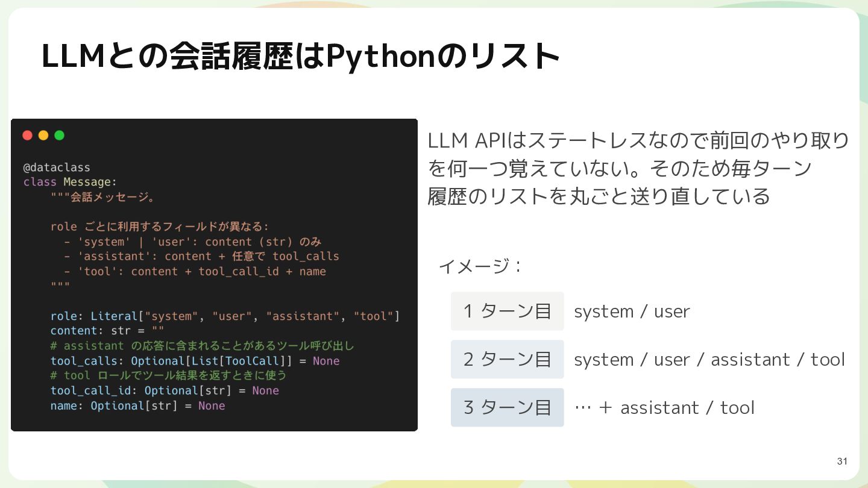This screenshot has width=868, height=488.
Task: Click the '… + assistant / tool' text
Action: point(664,408)
